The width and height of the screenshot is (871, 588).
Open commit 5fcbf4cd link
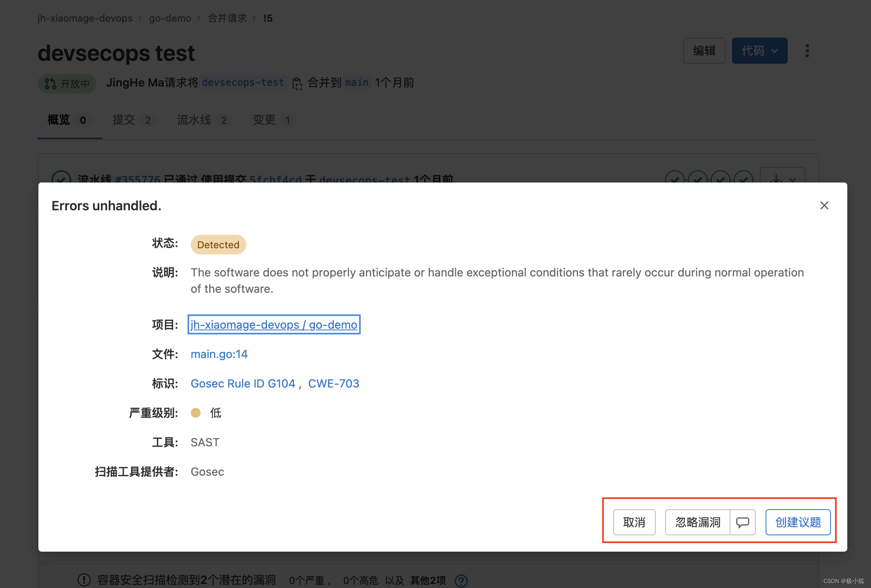coord(275,179)
